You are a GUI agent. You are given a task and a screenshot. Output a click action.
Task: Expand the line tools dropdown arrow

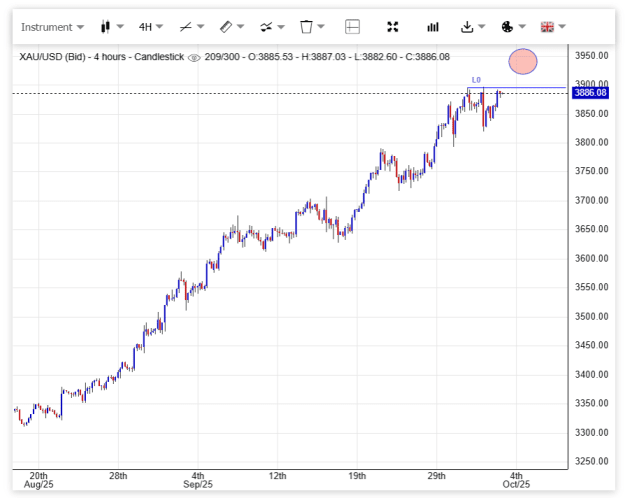point(200,27)
